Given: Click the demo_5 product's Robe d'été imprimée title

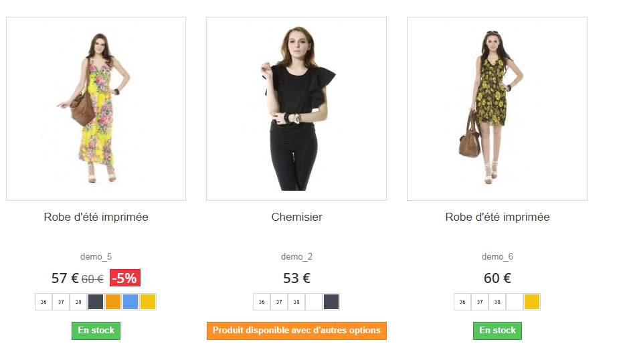Looking at the screenshot, I should [96, 217].
